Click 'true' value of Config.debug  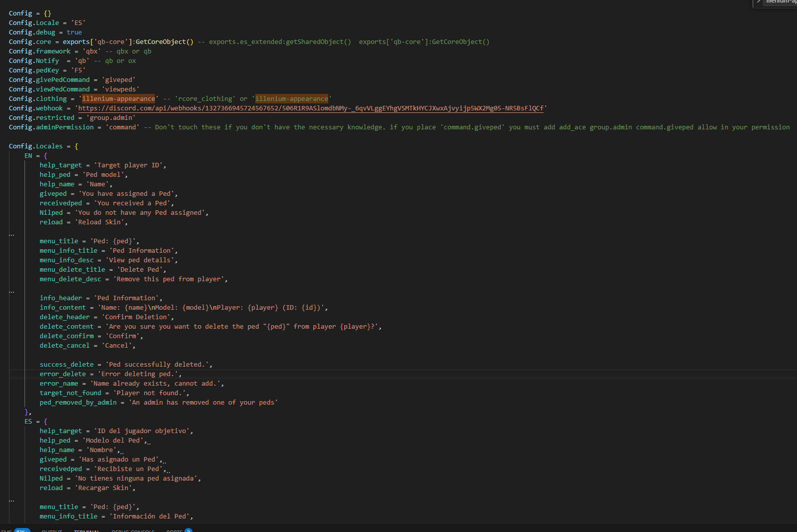coord(74,32)
